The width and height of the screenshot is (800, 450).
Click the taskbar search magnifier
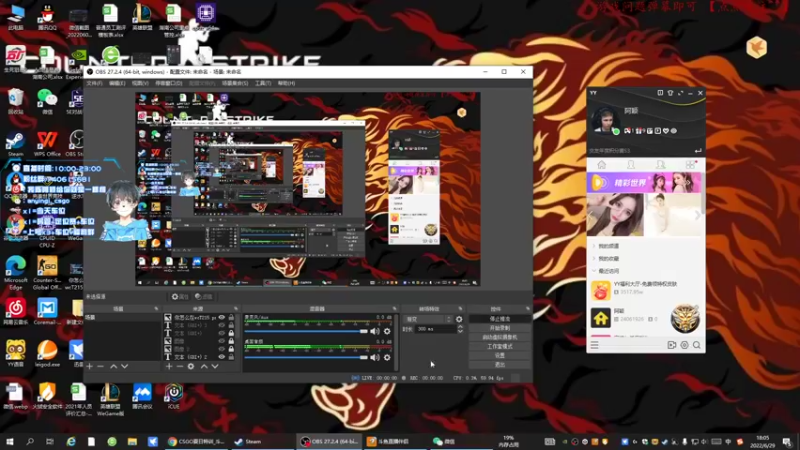30,441
